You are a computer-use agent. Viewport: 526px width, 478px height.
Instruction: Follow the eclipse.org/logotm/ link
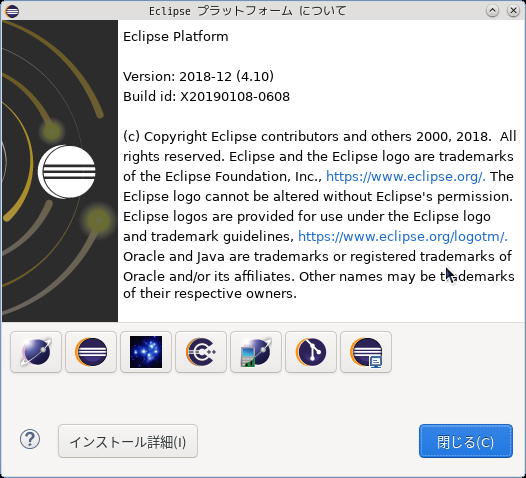click(x=403, y=236)
